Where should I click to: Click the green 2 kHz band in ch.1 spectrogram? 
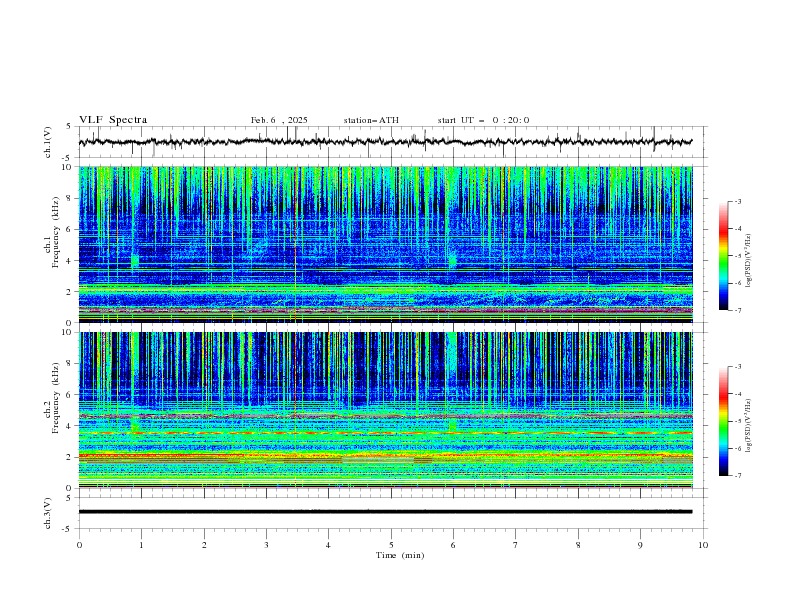[x=385, y=290]
